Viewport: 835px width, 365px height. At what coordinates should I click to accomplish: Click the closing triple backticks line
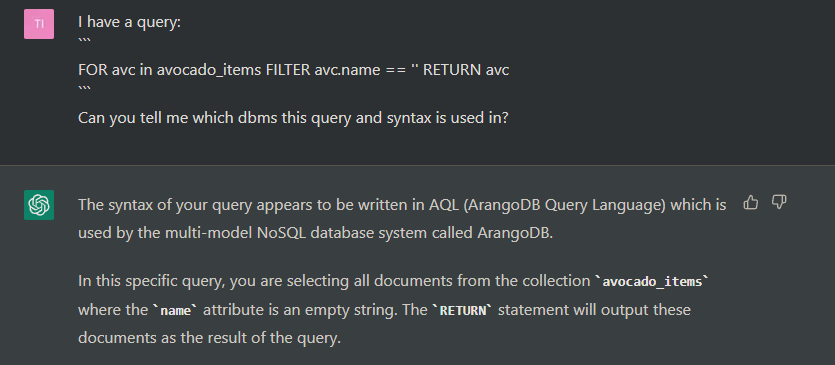point(84,90)
